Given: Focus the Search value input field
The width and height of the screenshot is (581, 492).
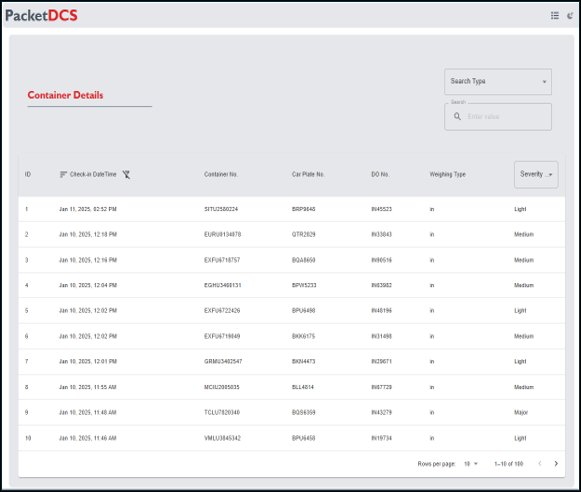Looking at the screenshot, I should coord(498,117).
